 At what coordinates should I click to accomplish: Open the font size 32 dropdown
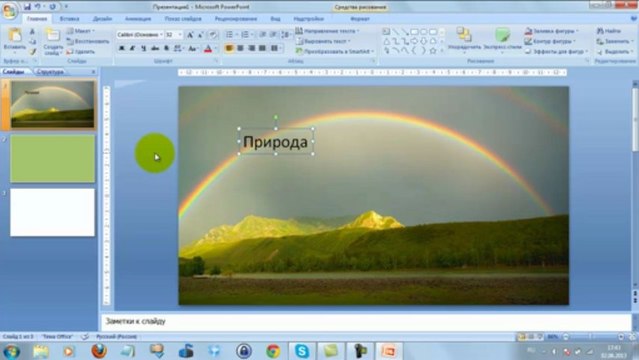click(174, 35)
